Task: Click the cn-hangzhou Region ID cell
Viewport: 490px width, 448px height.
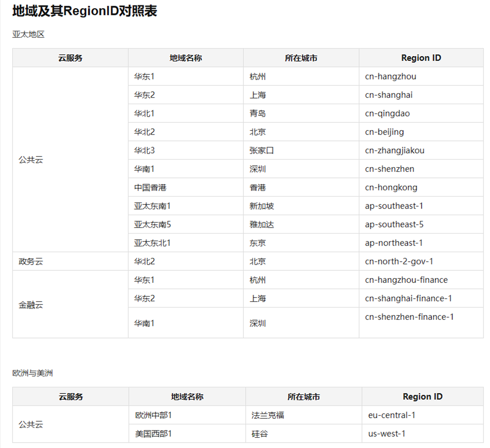Action: 421,76
